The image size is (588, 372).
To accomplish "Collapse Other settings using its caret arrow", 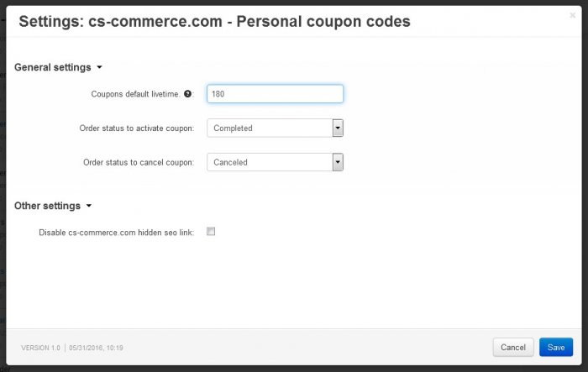I will pyautogui.click(x=89, y=206).
